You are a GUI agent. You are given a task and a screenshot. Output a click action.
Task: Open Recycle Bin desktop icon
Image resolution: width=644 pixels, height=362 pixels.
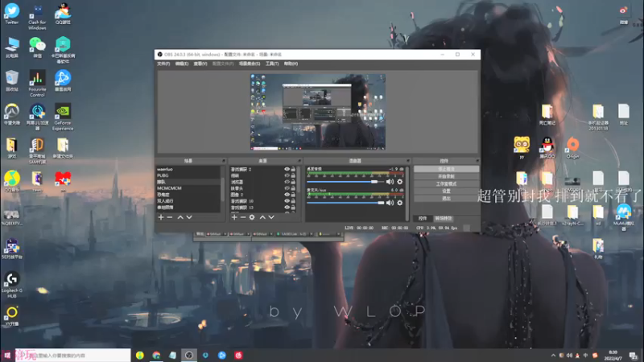[12, 80]
